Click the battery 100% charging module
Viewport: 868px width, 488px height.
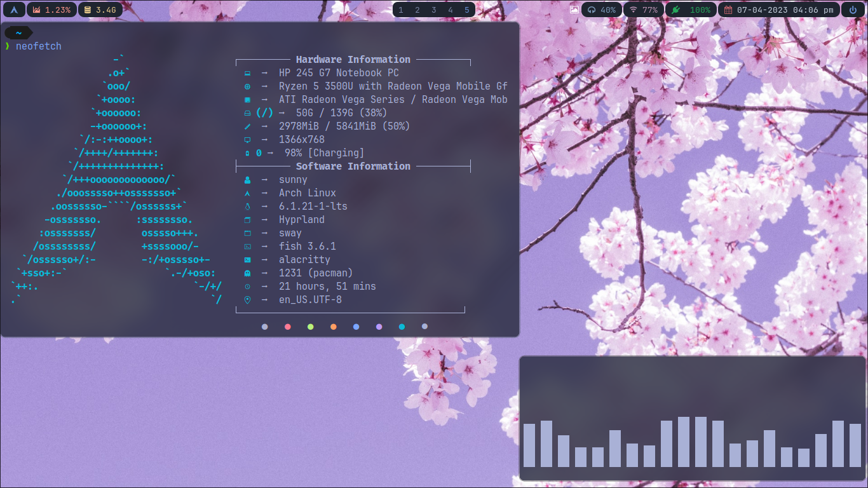coord(691,10)
